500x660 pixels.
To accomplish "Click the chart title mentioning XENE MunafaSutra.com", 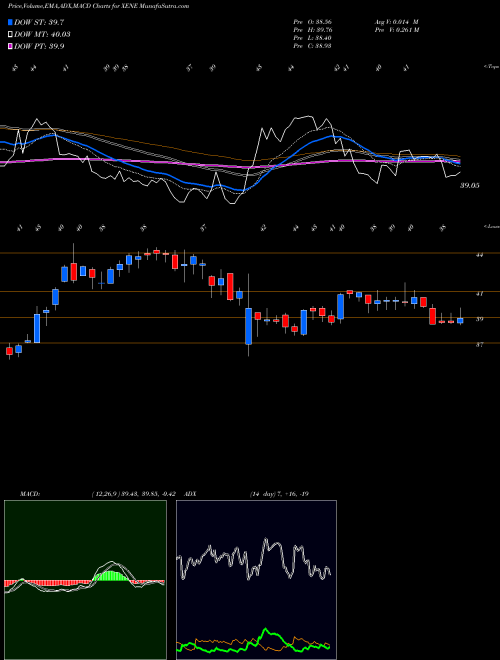I will [x=98, y=6].
